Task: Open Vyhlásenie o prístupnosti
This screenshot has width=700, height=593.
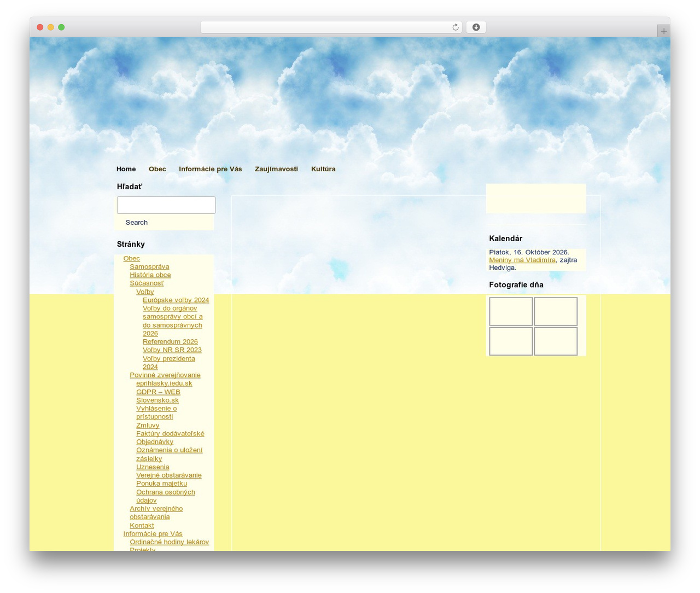Action: click(x=156, y=412)
